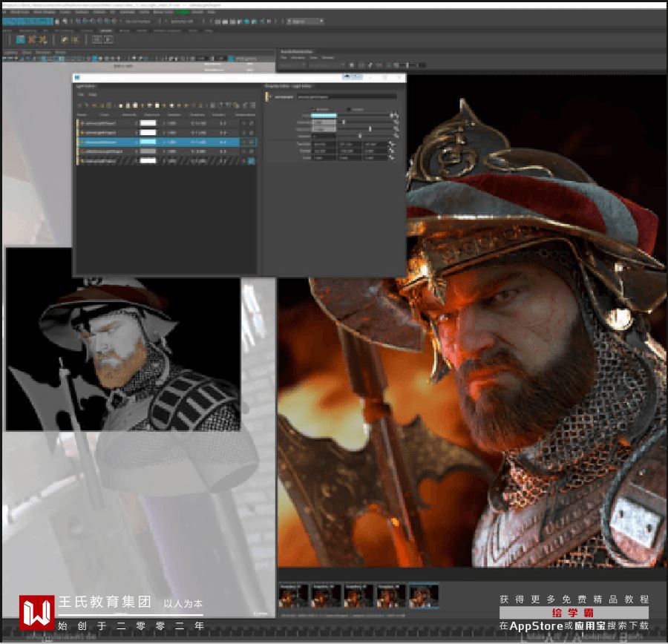Click the Scale X field in the Property Editor
This screenshot has width=668, height=644.
click(324, 158)
